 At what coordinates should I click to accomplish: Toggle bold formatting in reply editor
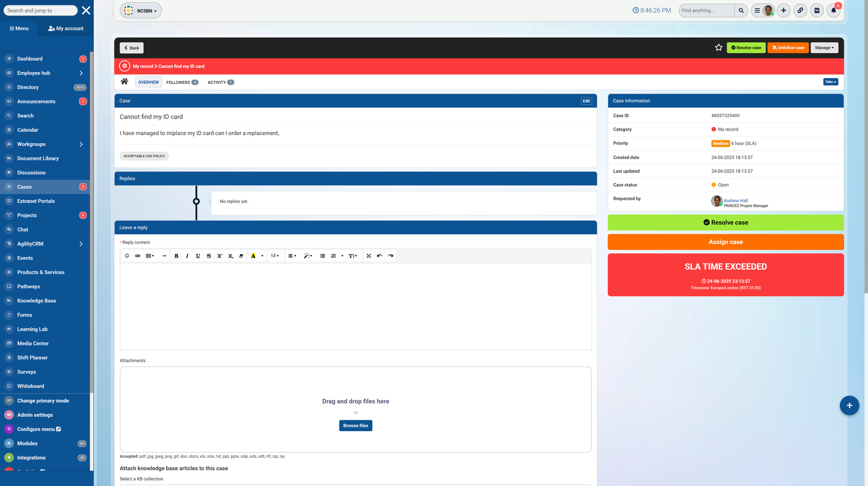(x=176, y=256)
